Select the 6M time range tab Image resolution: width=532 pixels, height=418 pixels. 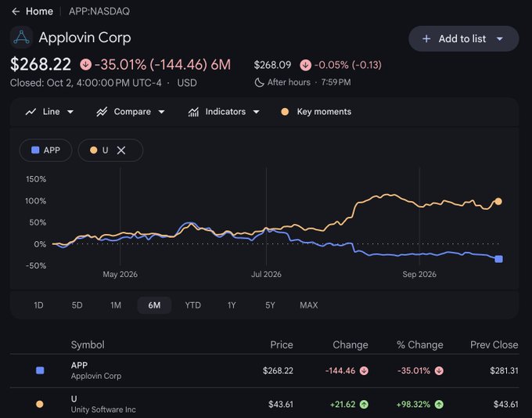[x=154, y=305]
